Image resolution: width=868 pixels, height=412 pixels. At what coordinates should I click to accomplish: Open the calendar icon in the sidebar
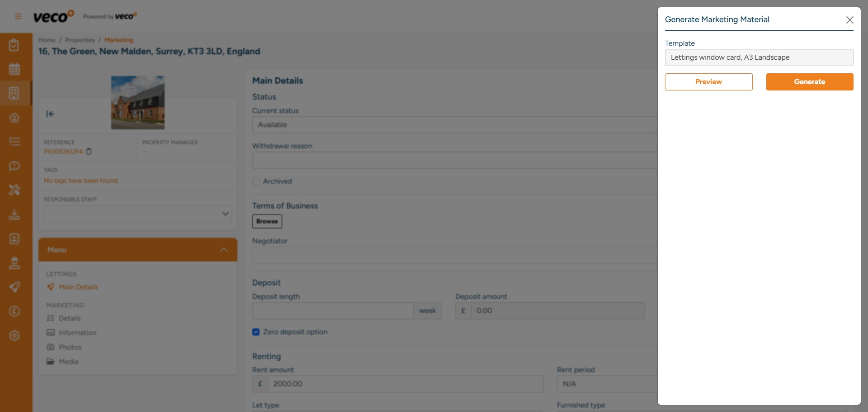tap(15, 69)
